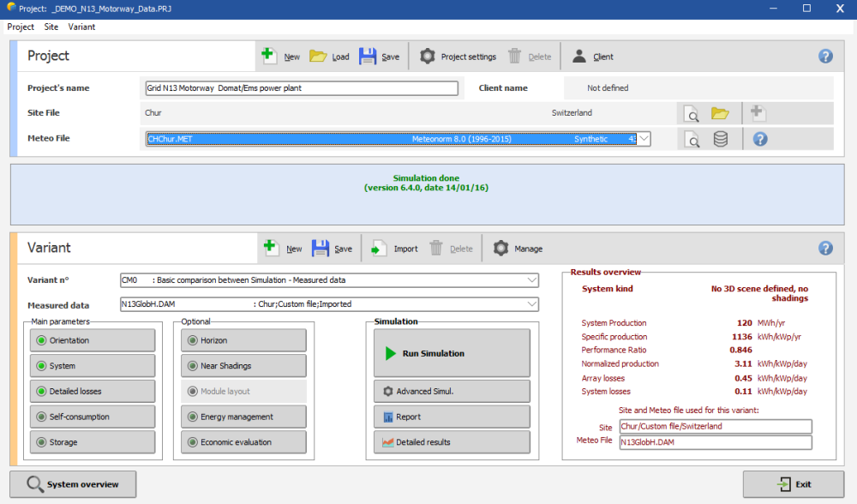Click the New project icon
This screenshot has height=504, width=857.
pos(270,57)
